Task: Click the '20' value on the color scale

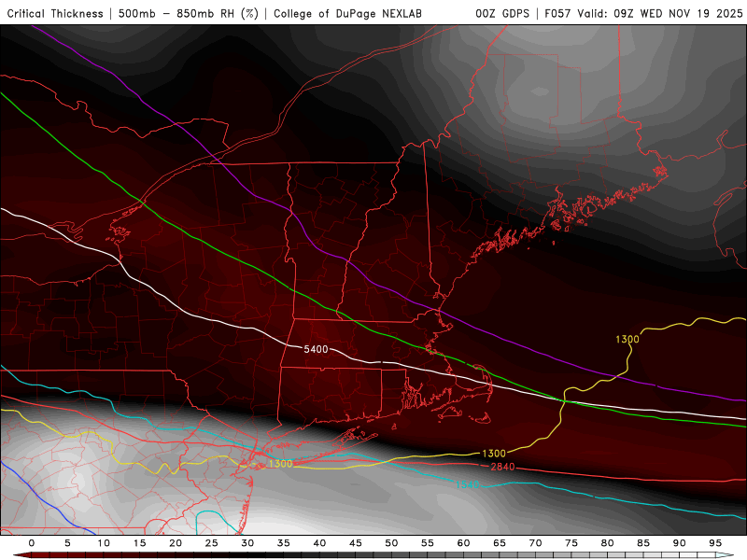Action: coord(176,543)
